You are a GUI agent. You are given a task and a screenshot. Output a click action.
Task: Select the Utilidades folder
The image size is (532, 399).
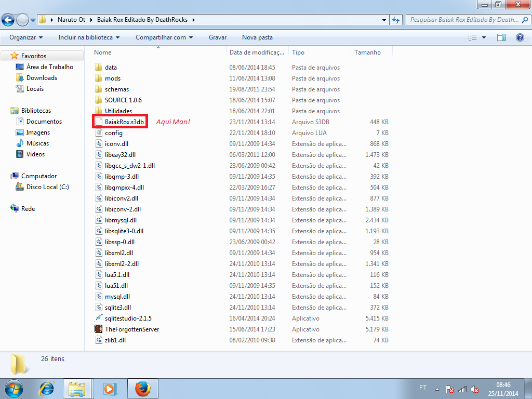(x=118, y=111)
